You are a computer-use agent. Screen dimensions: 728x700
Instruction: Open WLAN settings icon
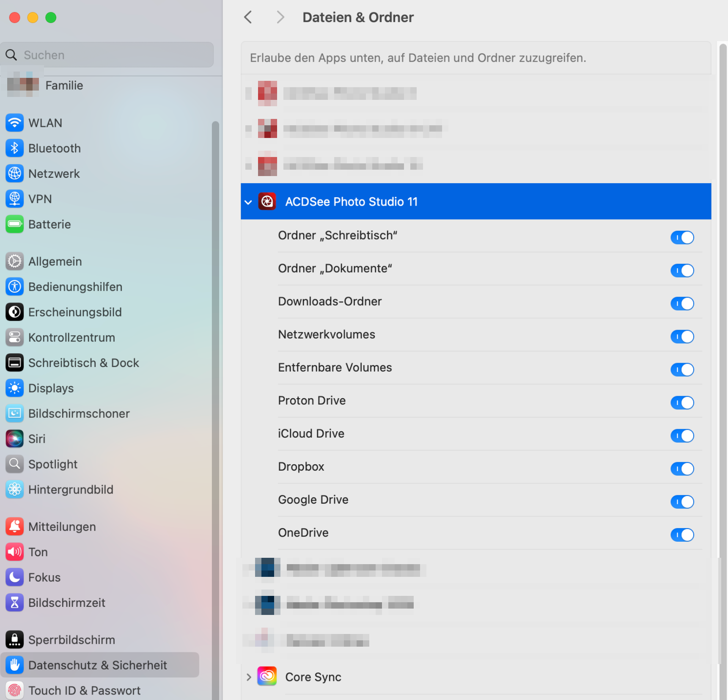click(14, 123)
